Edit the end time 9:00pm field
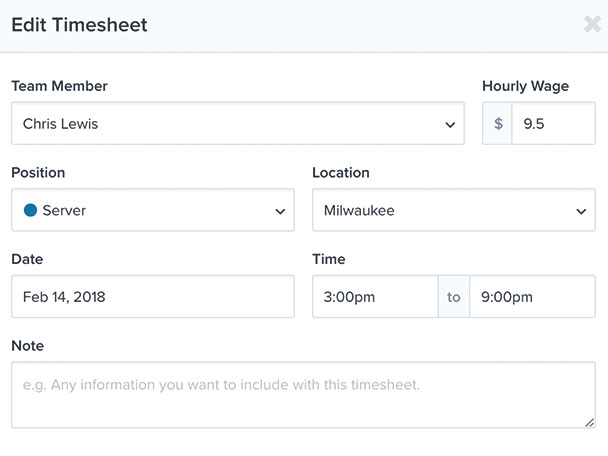 pos(532,297)
